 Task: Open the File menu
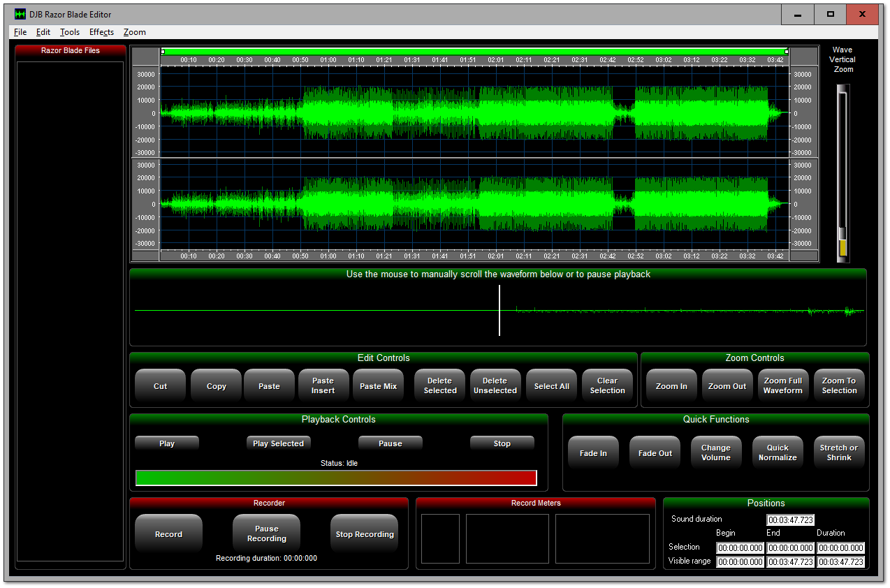[20, 32]
